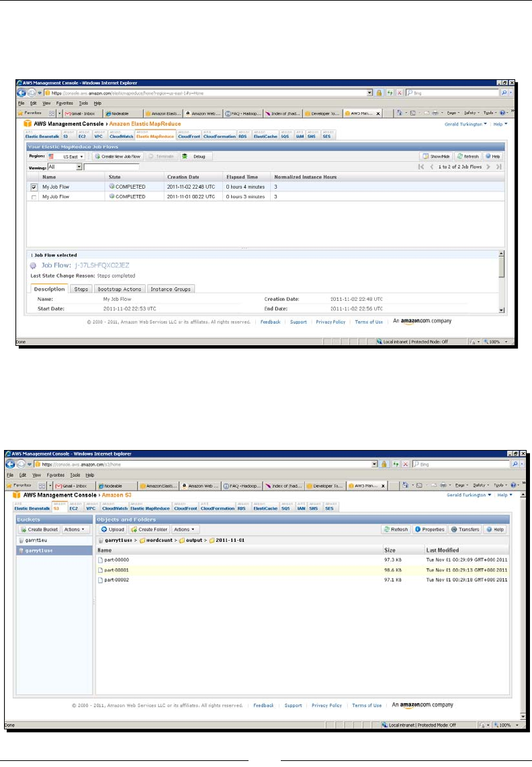Click Show/Hide in the MapReduce window
The width and height of the screenshot is (532, 767).
tap(436, 156)
